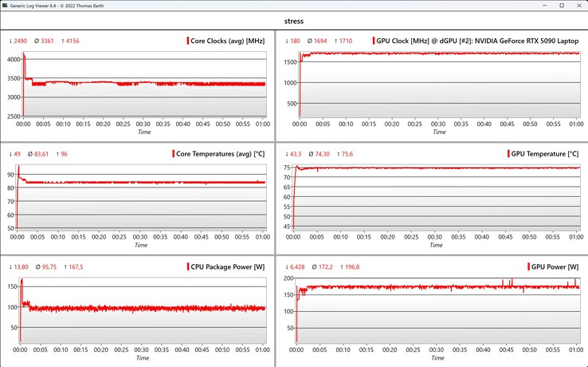Click the 200 y-axis tick on GPU Power chart
This screenshot has width=588, height=367.
[288, 278]
